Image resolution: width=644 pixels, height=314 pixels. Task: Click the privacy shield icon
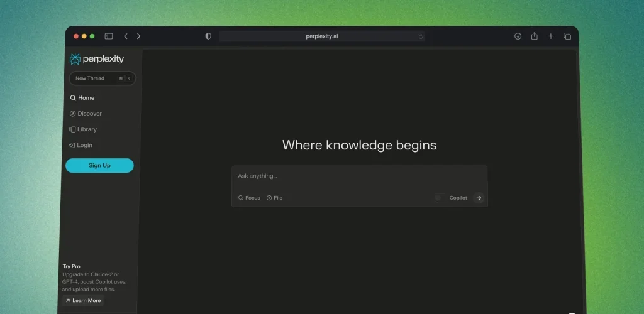click(x=208, y=36)
